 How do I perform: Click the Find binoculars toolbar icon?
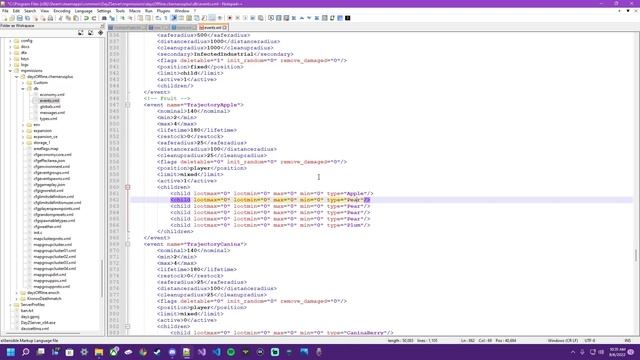pyautogui.click(x=104, y=18)
